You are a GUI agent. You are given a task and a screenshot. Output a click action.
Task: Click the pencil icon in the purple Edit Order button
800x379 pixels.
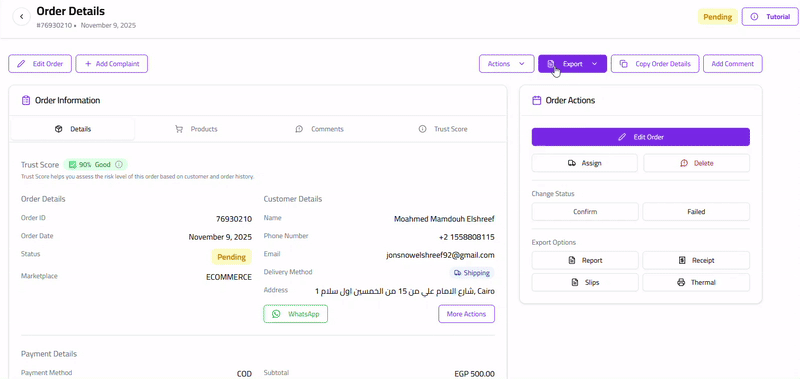[621, 137]
